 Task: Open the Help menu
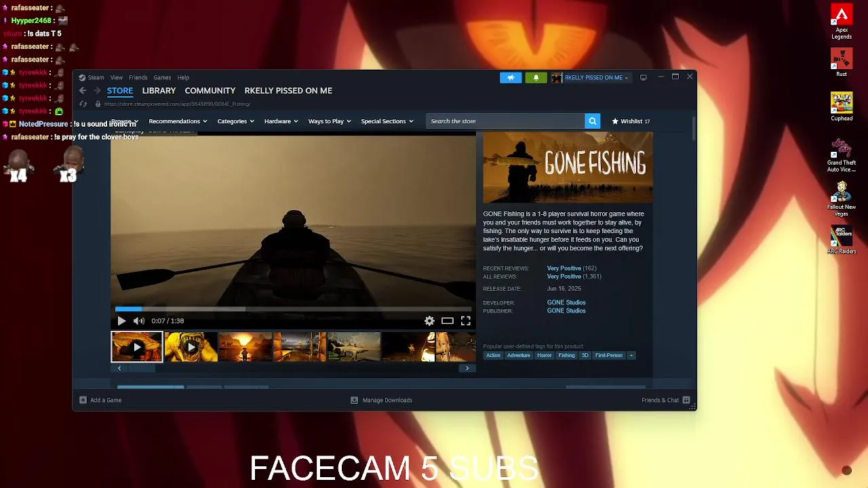(183, 77)
